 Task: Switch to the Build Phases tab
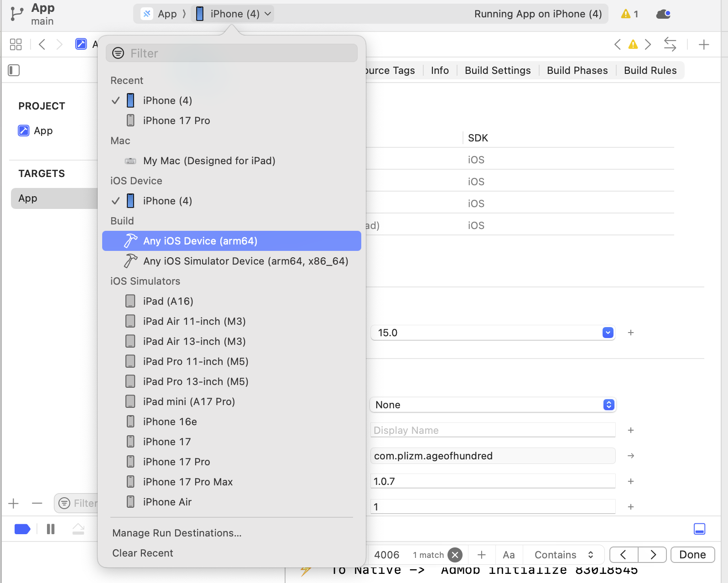[577, 70]
